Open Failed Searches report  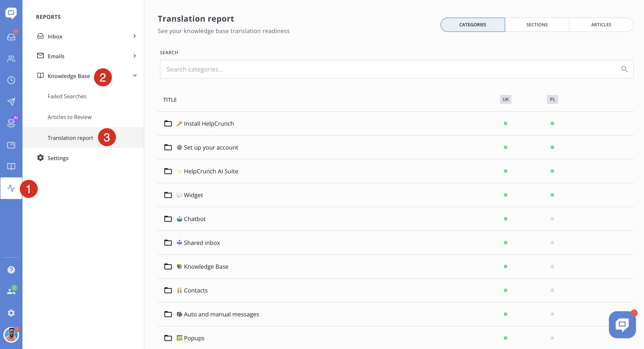pos(67,96)
